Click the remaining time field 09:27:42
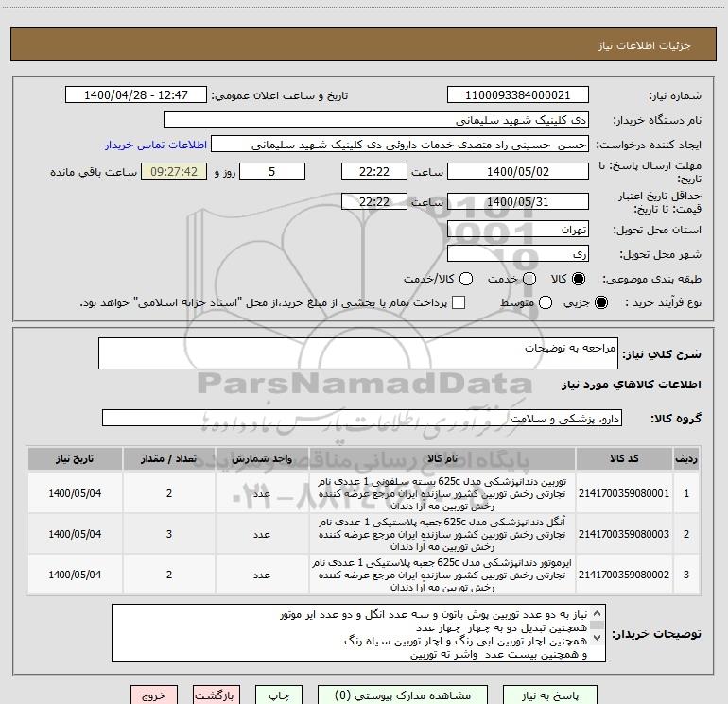This screenshot has width=728, height=704. [174, 171]
